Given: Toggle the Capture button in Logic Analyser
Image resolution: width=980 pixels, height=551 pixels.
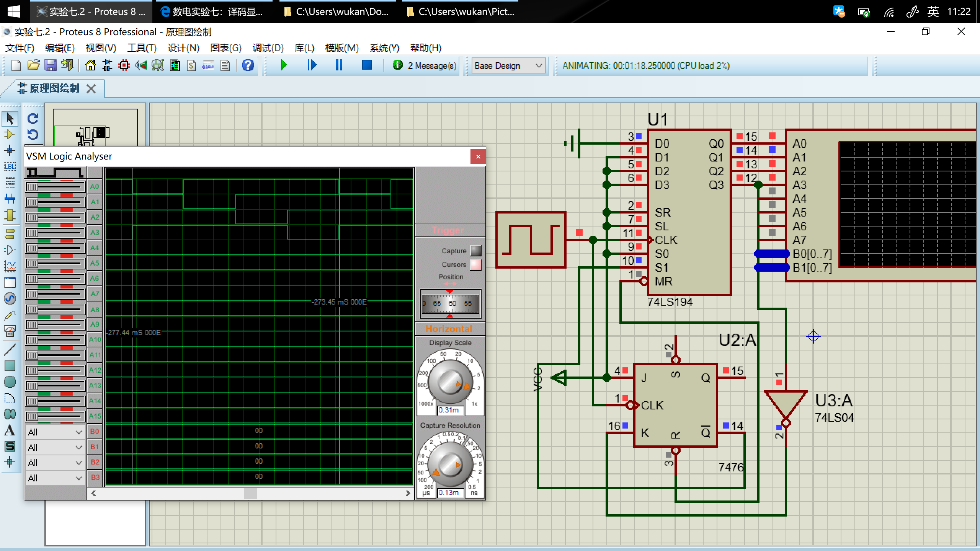Looking at the screenshot, I should click(x=475, y=251).
